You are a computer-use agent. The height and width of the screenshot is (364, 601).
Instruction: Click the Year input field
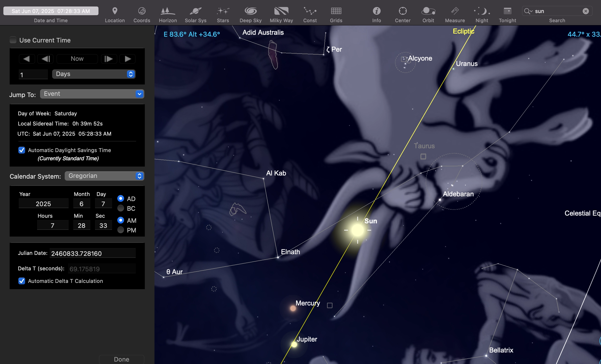(x=43, y=203)
